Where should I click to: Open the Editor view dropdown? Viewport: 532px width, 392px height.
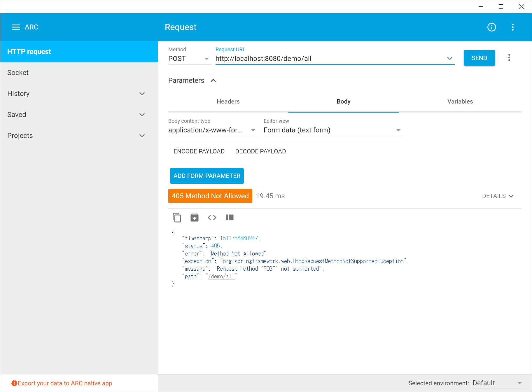[333, 130]
